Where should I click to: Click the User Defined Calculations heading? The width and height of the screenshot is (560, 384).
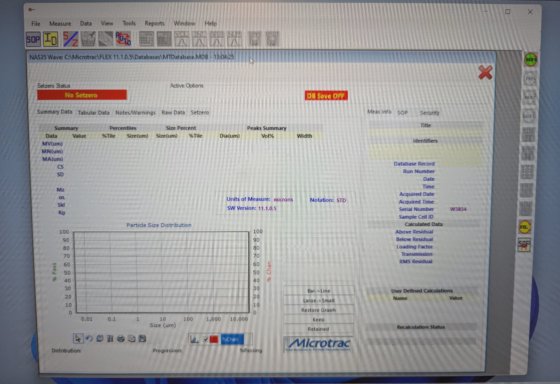click(x=422, y=291)
